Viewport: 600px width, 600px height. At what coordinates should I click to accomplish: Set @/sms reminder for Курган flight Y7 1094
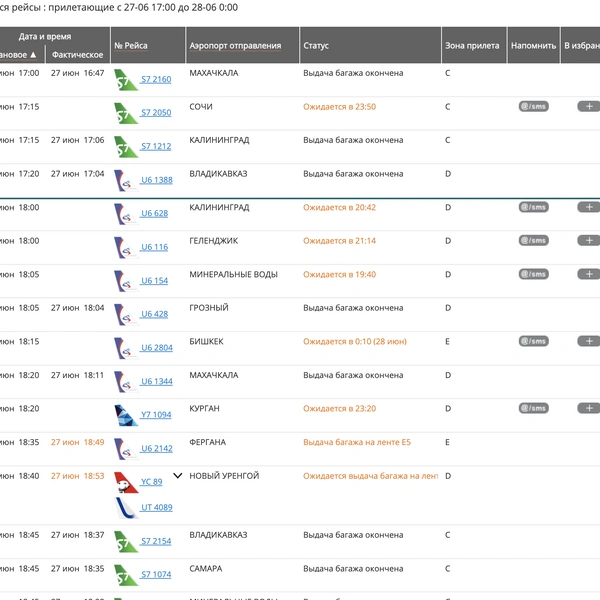(x=533, y=408)
